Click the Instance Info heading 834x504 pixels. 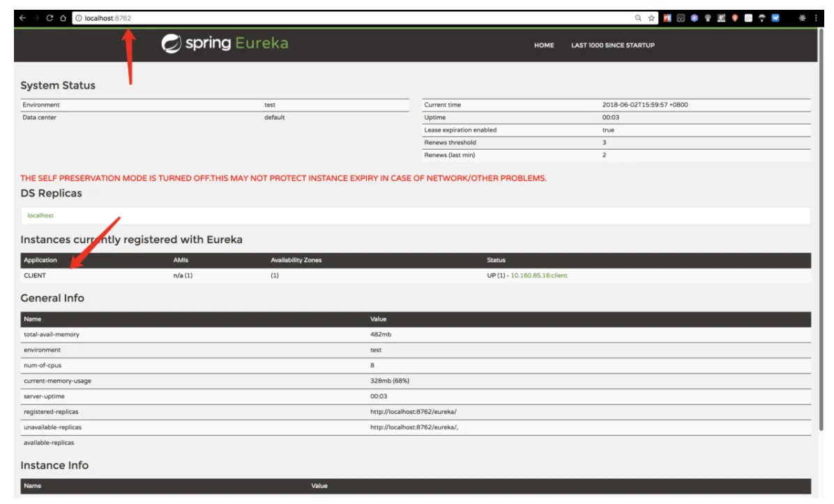tap(54, 465)
